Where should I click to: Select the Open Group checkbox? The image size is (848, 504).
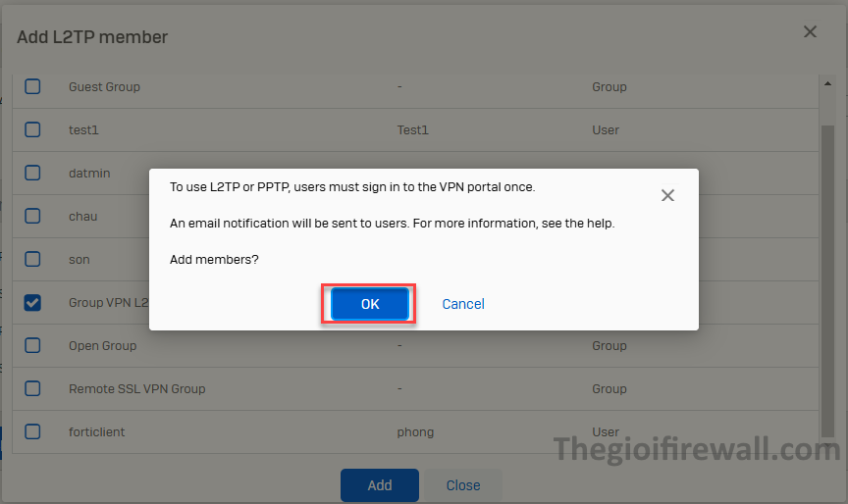point(32,345)
